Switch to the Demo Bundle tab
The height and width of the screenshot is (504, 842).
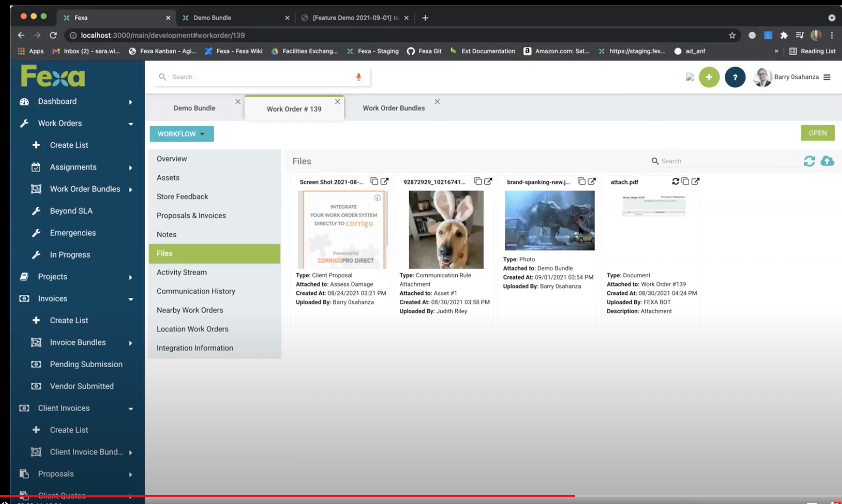(194, 108)
